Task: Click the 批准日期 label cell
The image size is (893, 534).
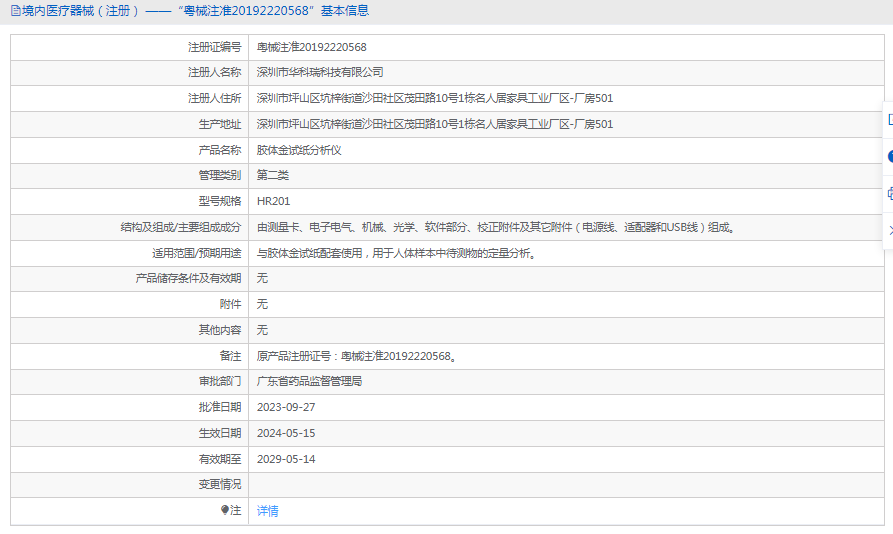Action: tap(129, 407)
